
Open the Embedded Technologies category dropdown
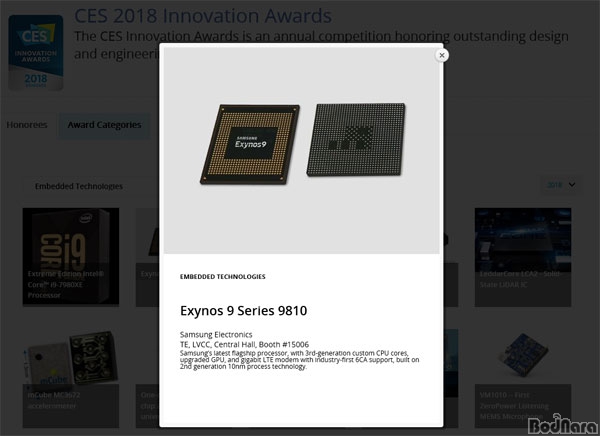click(91, 186)
